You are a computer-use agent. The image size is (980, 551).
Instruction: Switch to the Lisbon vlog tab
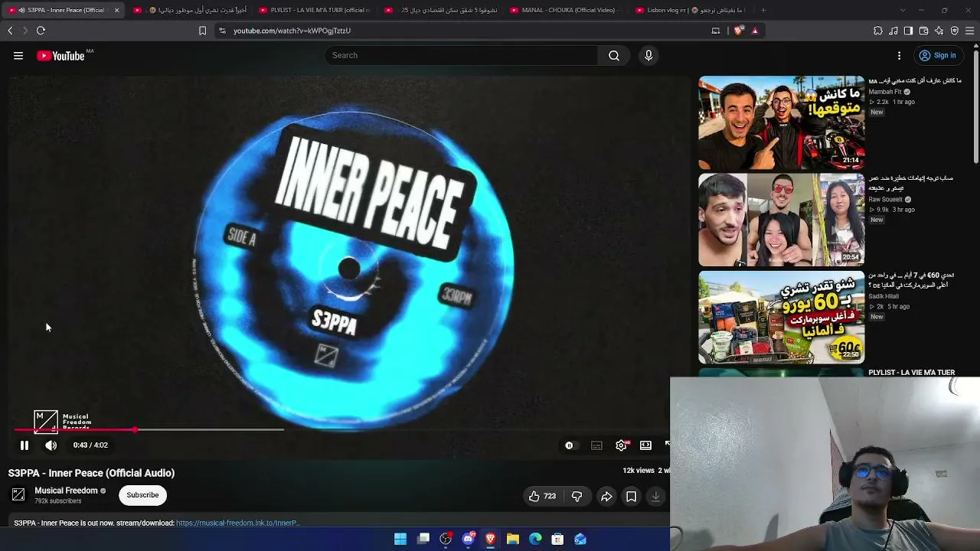(691, 10)
